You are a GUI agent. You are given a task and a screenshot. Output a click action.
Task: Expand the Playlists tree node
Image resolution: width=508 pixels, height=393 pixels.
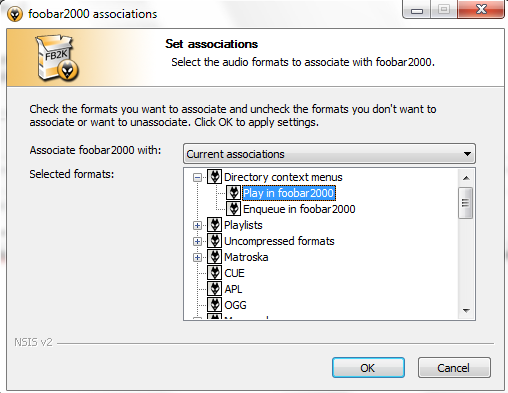[x=197, y=225]
